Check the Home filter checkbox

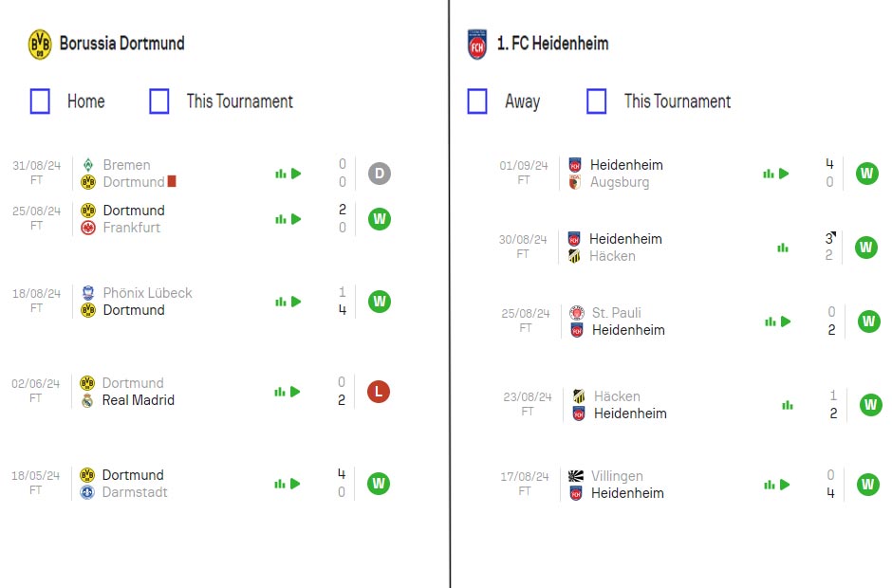[x=40, y=101]
